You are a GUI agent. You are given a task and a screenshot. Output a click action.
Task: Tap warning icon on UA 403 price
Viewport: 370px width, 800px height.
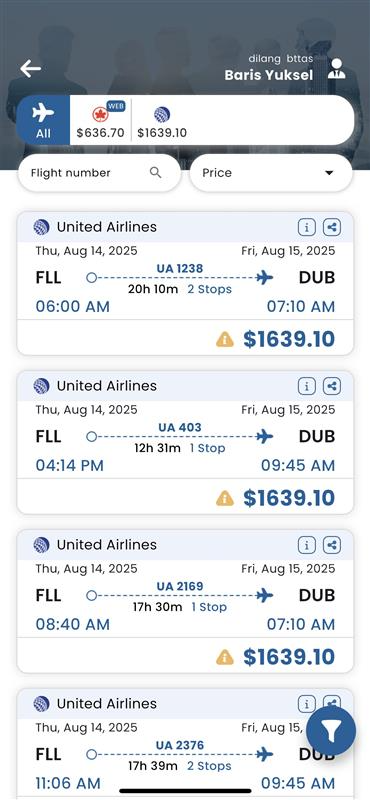(225, 498)
